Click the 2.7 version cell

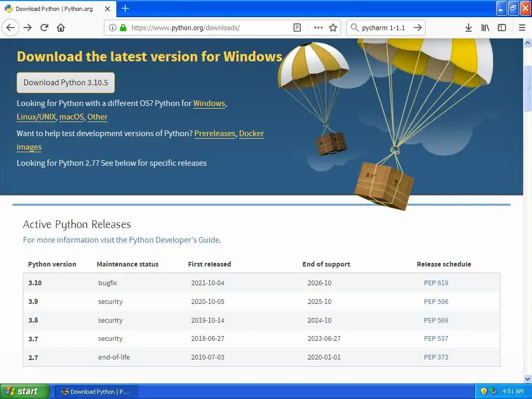tap(33, 357)
